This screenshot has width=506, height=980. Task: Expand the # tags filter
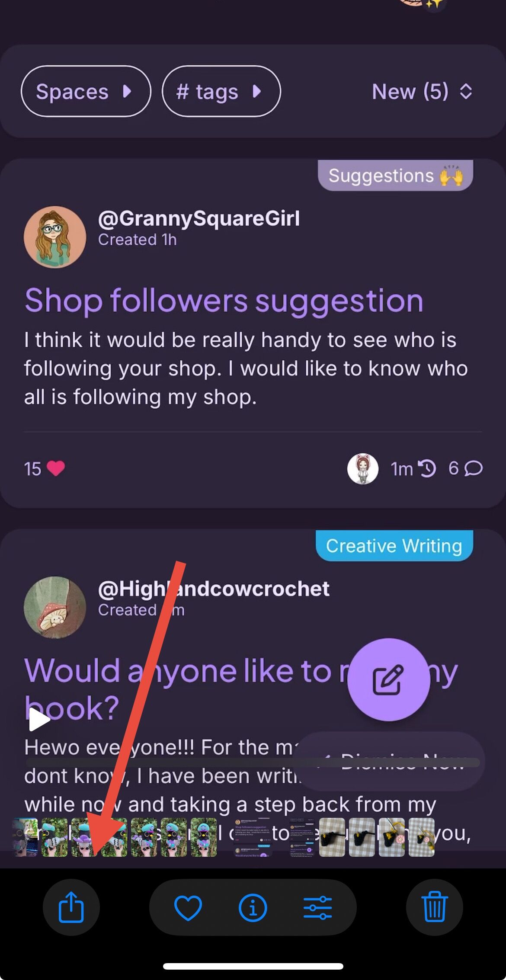[x=221, y=91]
